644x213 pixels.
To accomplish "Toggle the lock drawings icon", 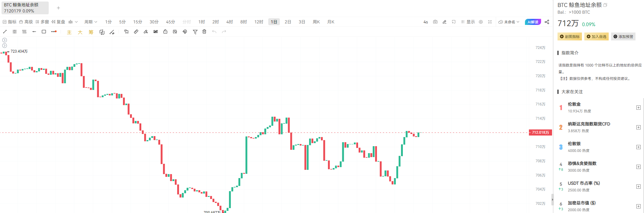I will [165, 32].
